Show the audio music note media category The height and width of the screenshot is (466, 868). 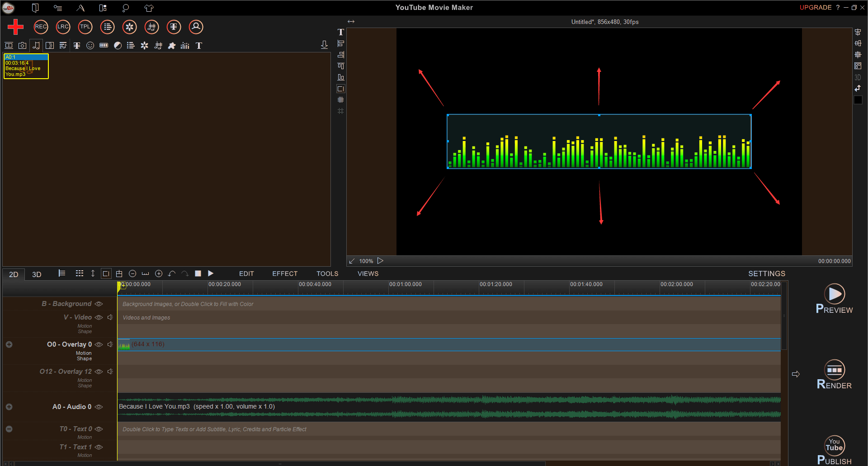36,46
